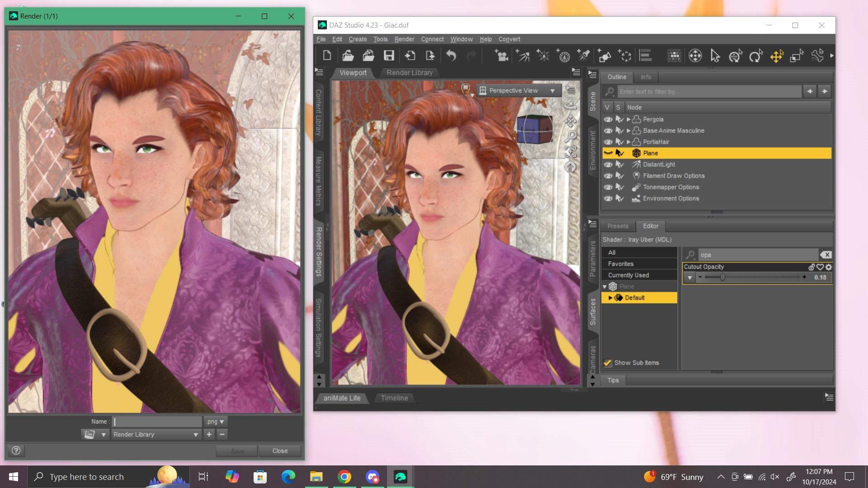
Task: Click the Frame view icon in viewport
Action: 571,151
